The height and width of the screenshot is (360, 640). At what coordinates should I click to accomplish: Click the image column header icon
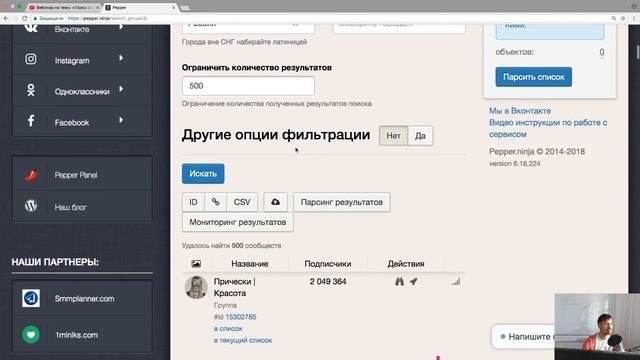pyautogui.click(x=196, y=264)
